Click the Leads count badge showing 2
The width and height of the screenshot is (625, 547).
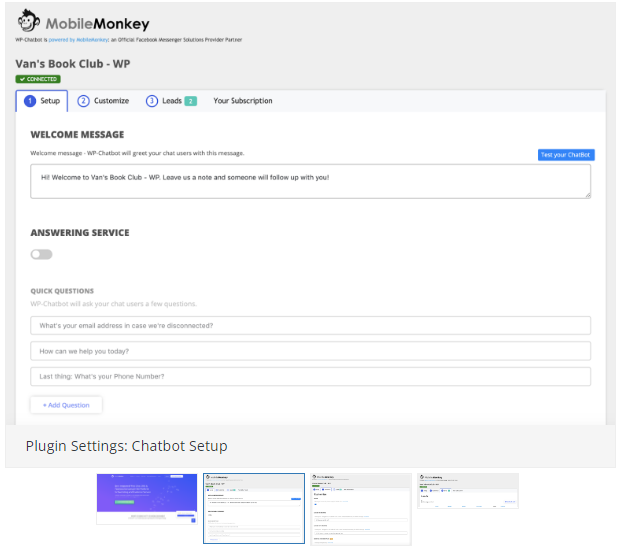191,101
